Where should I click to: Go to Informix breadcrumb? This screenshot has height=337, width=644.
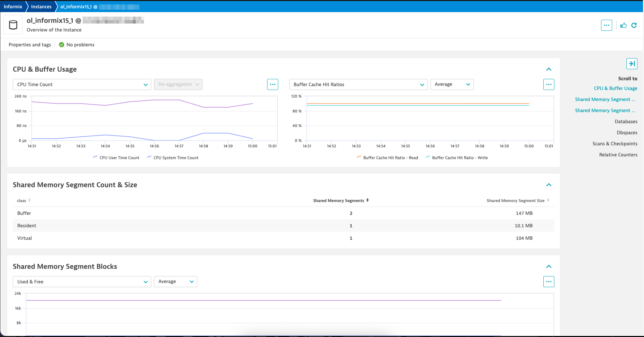coord(13,7)
